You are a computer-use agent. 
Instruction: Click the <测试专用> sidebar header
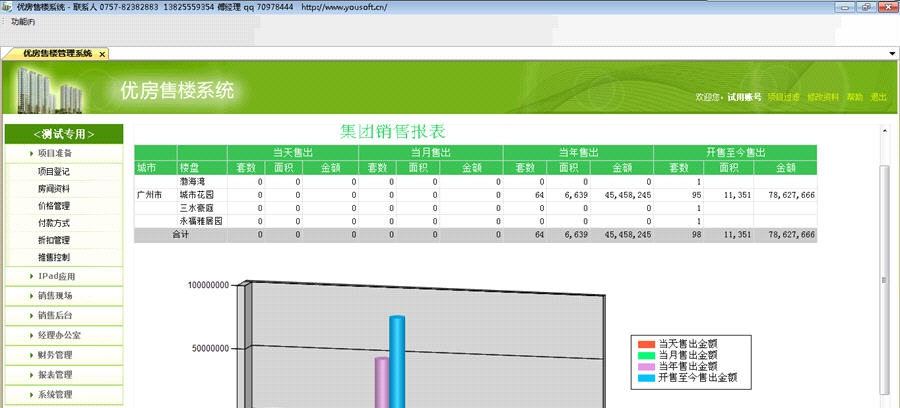pyautogui.click(x=64, y=134)
